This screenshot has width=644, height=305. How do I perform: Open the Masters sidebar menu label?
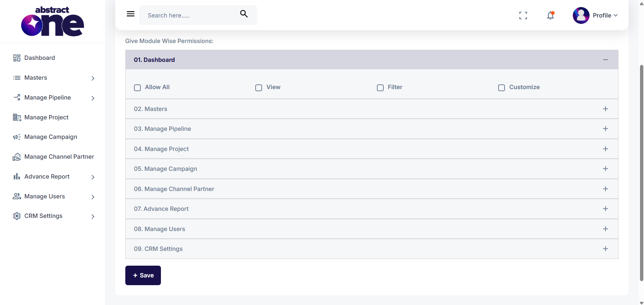click(x=36, y=78)
